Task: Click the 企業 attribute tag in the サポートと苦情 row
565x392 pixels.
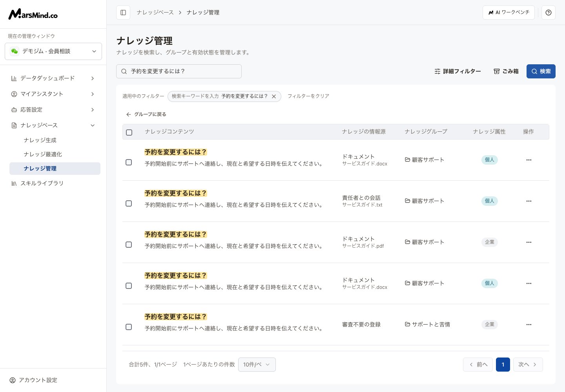Action: point(490,325)
